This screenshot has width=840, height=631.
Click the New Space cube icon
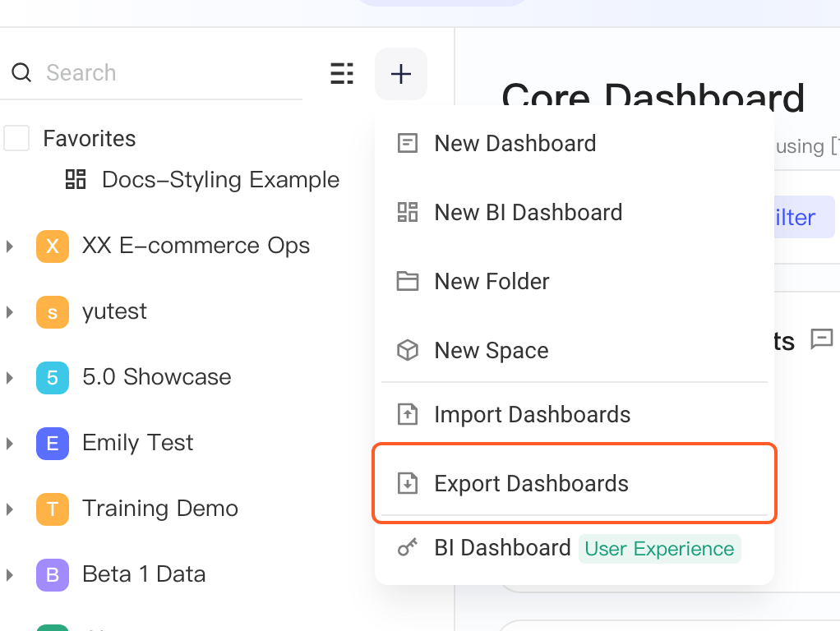[407, 350]
